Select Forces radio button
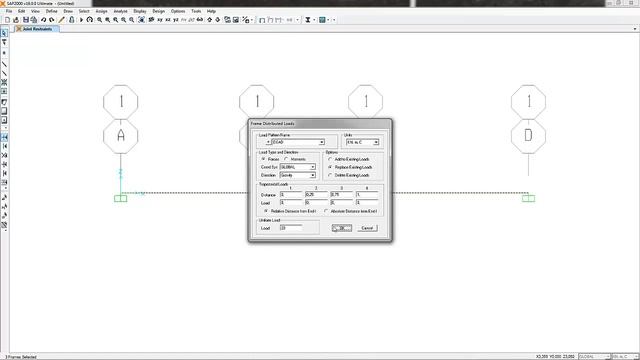 pyautogui.click(x=264, y=159)
